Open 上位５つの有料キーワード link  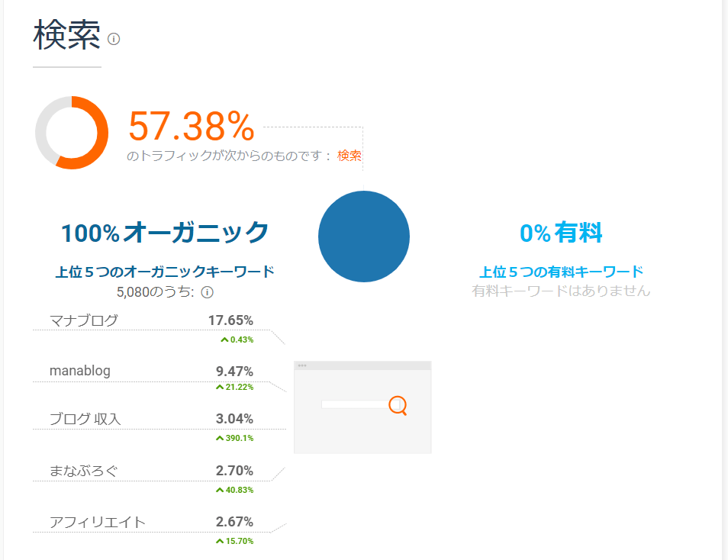coord(562,272)
